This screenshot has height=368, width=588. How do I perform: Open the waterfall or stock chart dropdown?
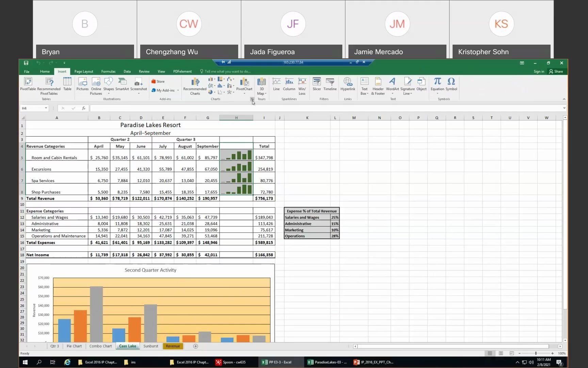click(x=231, y=79)
